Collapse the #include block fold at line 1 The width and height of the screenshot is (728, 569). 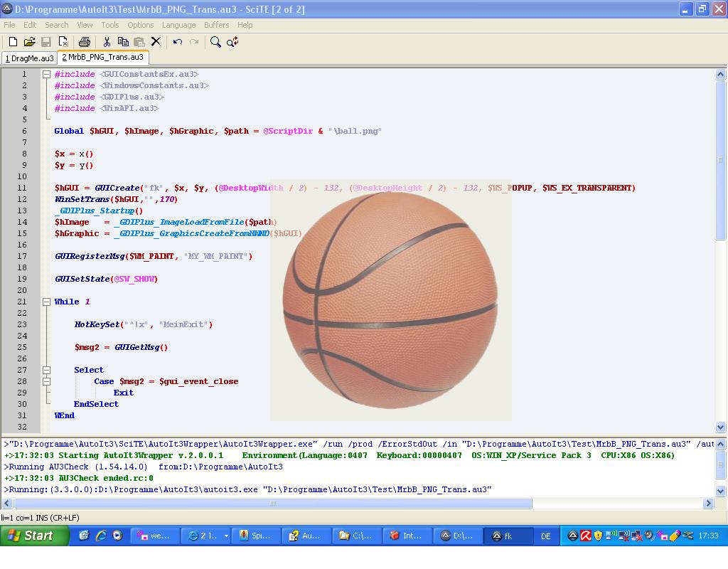click(x=46, y=74)
